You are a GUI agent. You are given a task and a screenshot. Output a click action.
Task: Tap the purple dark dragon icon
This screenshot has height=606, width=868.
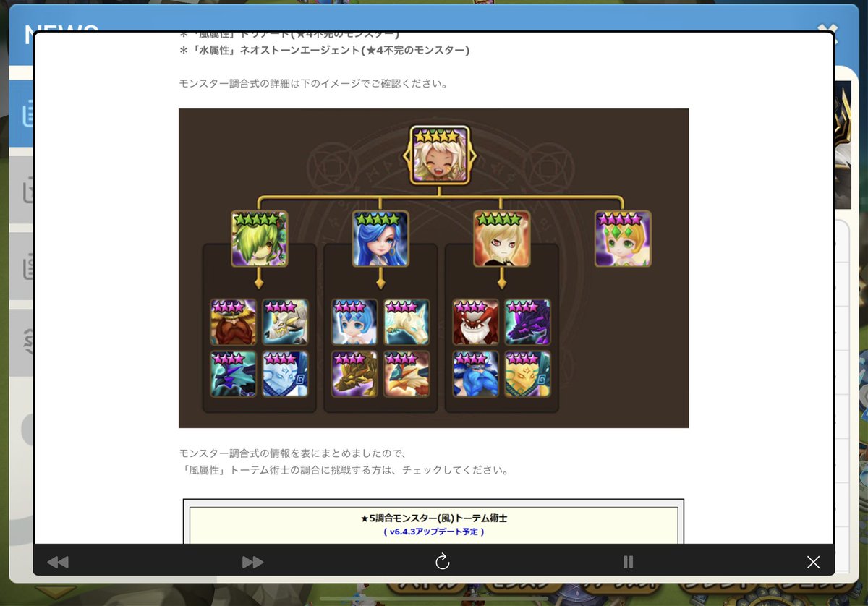pos(527,322)
